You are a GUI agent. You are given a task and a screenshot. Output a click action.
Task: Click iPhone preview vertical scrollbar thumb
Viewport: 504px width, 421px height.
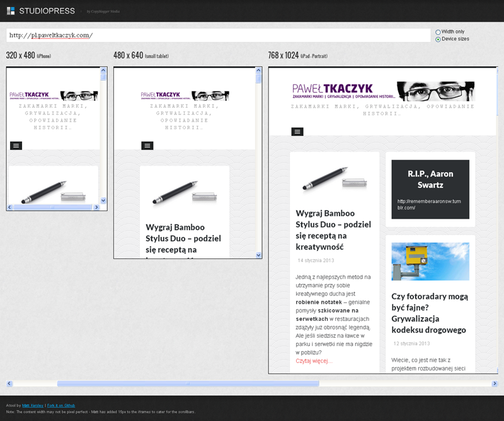coord(103,77)
